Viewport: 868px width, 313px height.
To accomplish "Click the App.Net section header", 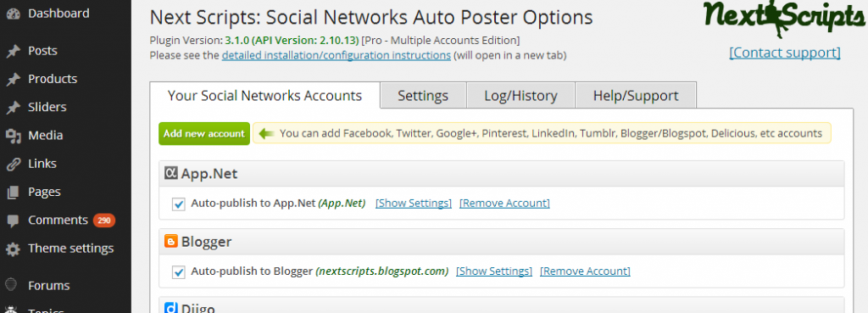I will click(502, 173).
